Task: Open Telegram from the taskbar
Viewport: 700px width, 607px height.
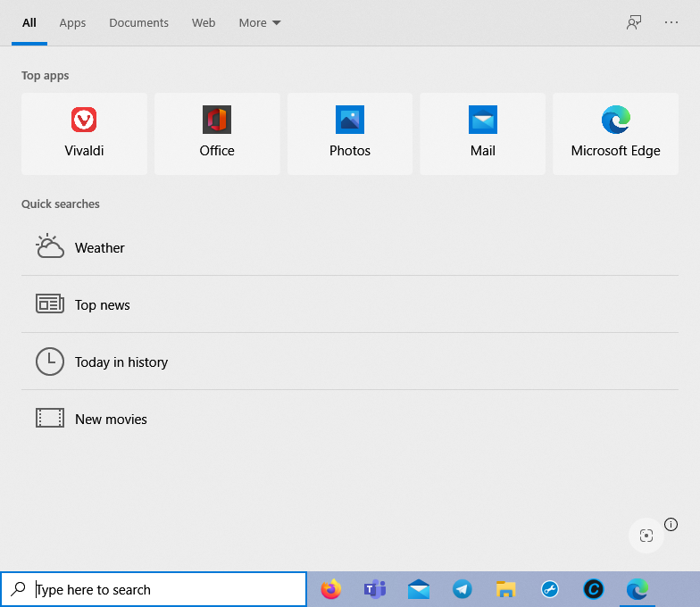Action: click(462, 589)
